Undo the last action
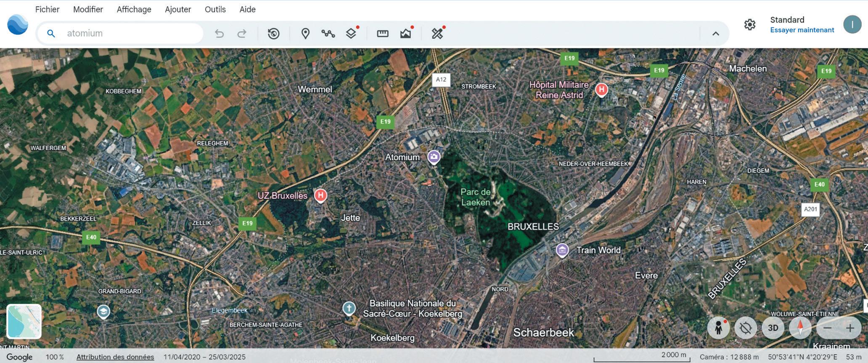The image size is (868, 363). pyautogui.click(x=219, y=33)
